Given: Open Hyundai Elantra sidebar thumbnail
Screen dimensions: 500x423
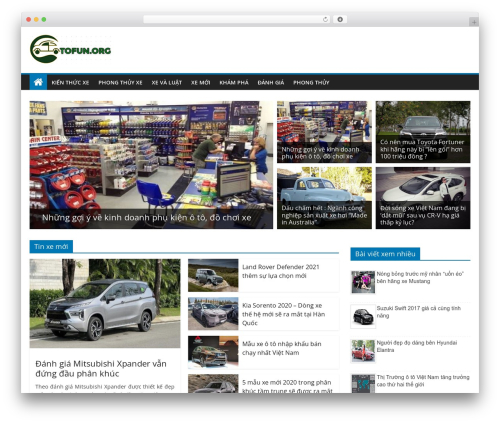Looking at the screenshot, I should point(363,351).
